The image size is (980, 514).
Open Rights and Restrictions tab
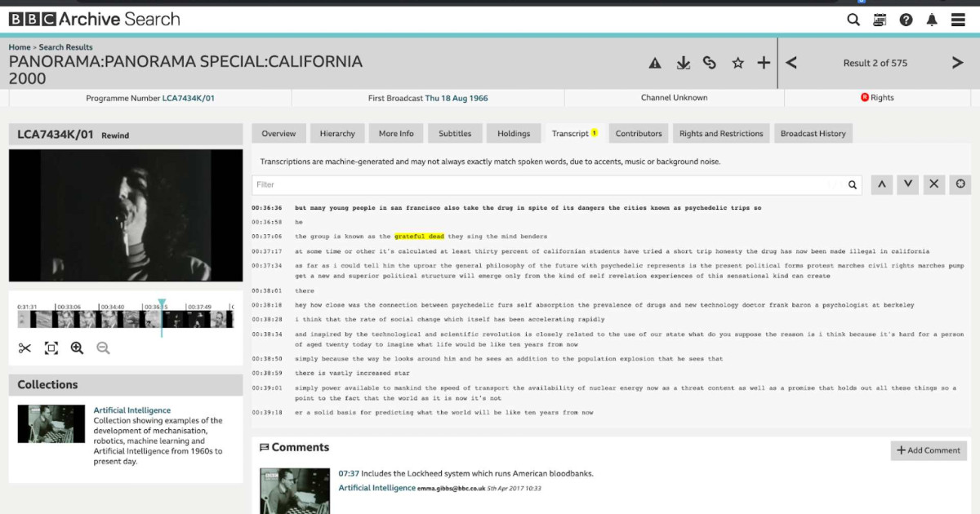pyautogui.click(x=721, y=134)
